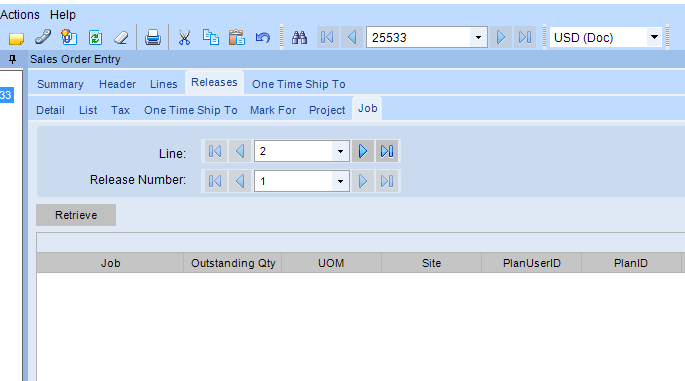Jump to last Line
The height and width of the screenshot is (381, 685).
point(387,151)
